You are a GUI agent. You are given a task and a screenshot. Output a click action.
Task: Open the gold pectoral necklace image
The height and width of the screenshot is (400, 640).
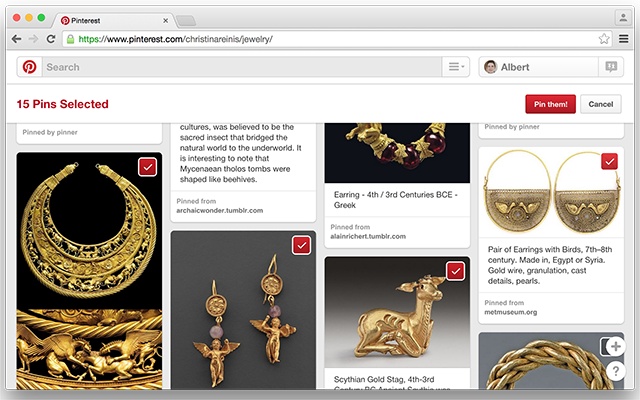pyautogui.click(x=89, y=231)
